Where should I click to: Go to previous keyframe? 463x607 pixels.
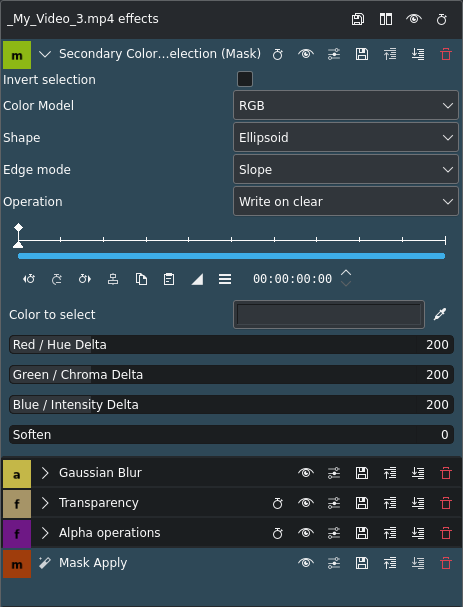click(29, 279)
